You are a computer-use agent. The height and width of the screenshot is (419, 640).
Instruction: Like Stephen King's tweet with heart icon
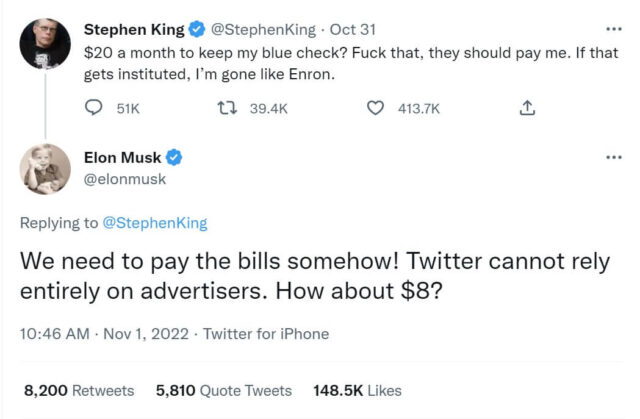[x=375, y=108]
